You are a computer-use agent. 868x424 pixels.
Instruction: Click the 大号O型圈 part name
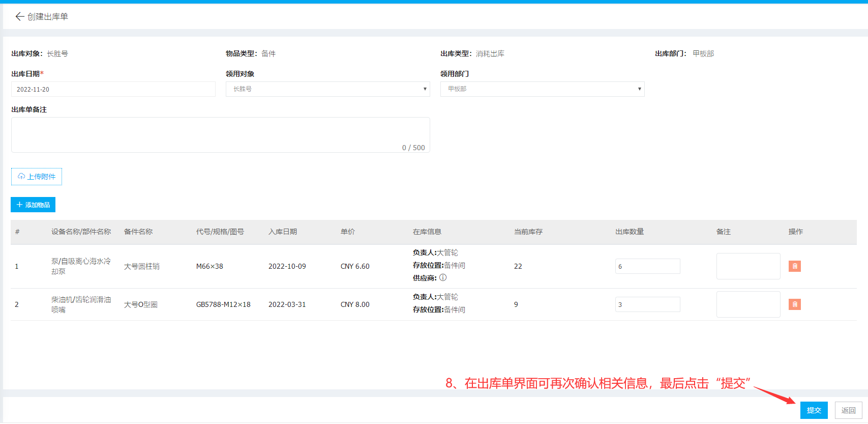141,304
